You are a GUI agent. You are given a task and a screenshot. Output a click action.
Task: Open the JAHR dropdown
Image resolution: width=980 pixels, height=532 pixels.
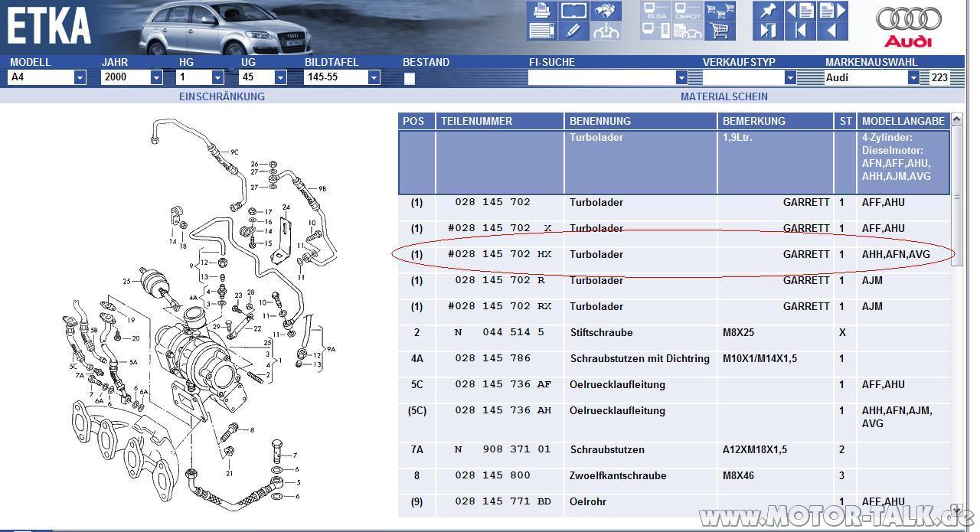pyautogui.click(x=156, y=77)
